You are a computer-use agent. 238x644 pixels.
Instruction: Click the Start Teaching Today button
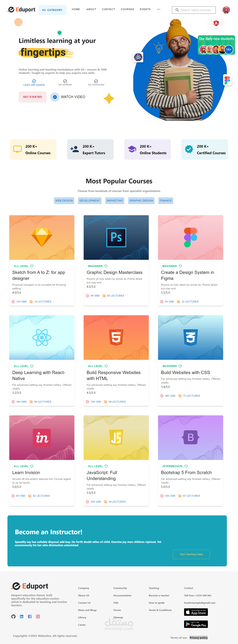click(191, 554)
